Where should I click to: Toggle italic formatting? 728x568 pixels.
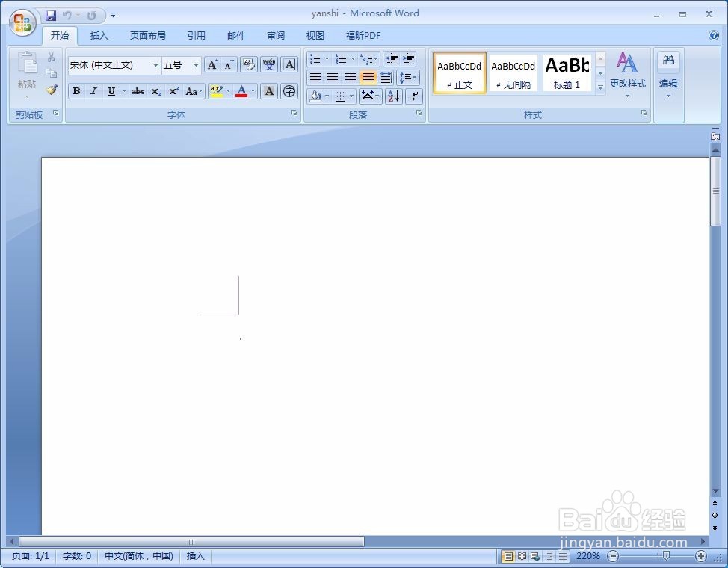[x=93, y=91]
